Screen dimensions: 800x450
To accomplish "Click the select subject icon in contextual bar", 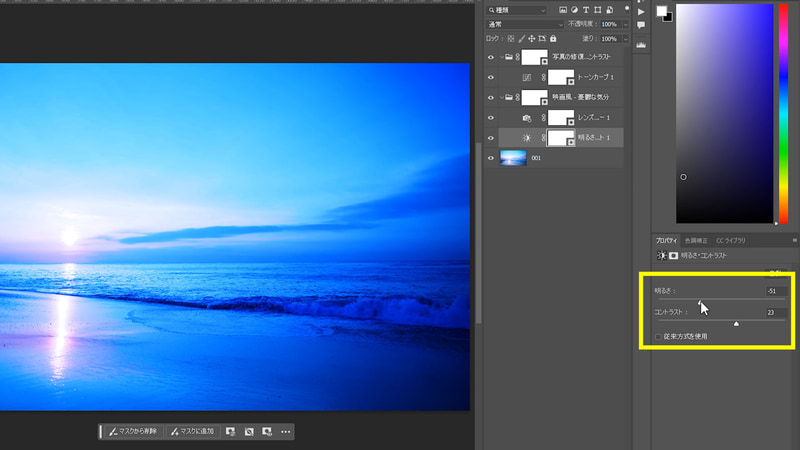I will (x=231, y=432).
